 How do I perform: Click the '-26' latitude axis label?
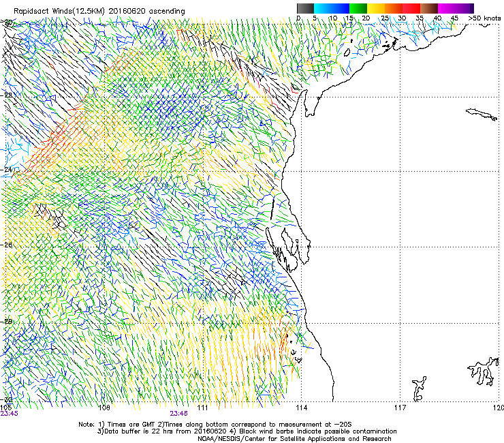(x=7, y=245)
